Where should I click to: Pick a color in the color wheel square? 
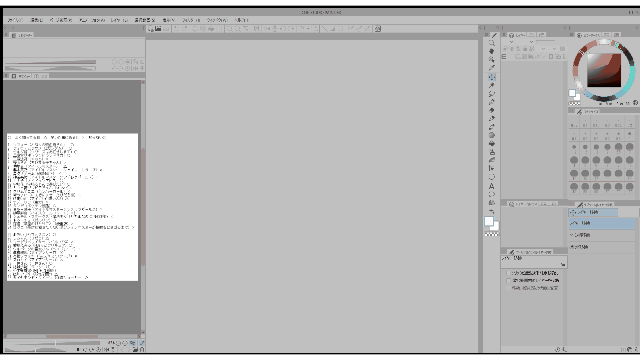click(604, 70)
